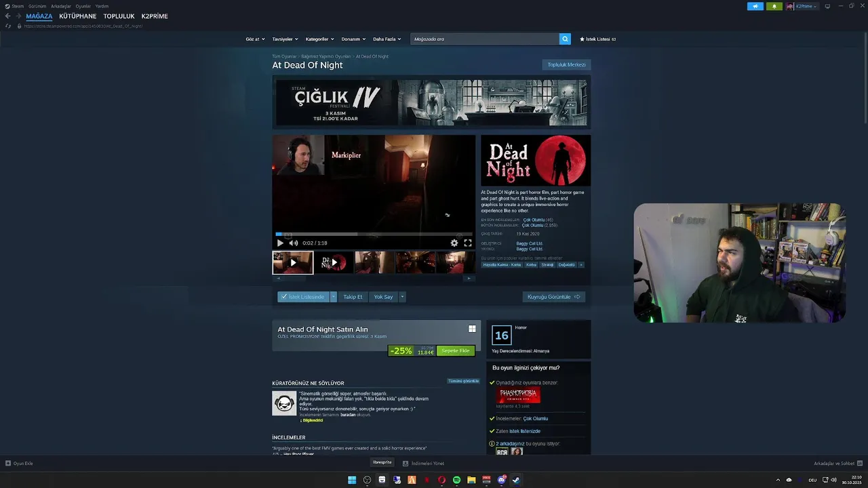Seek within the video progress bar
Screen dimensions: 868x488
coord(373,234)
